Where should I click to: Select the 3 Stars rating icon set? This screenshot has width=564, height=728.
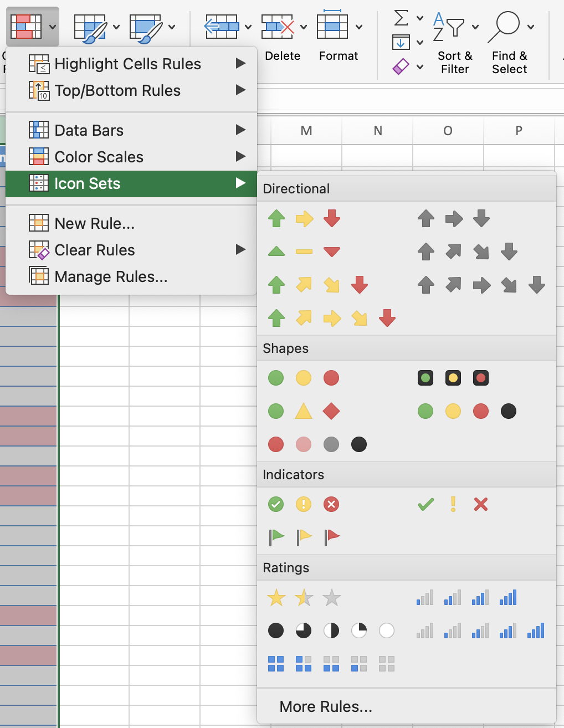304,598
